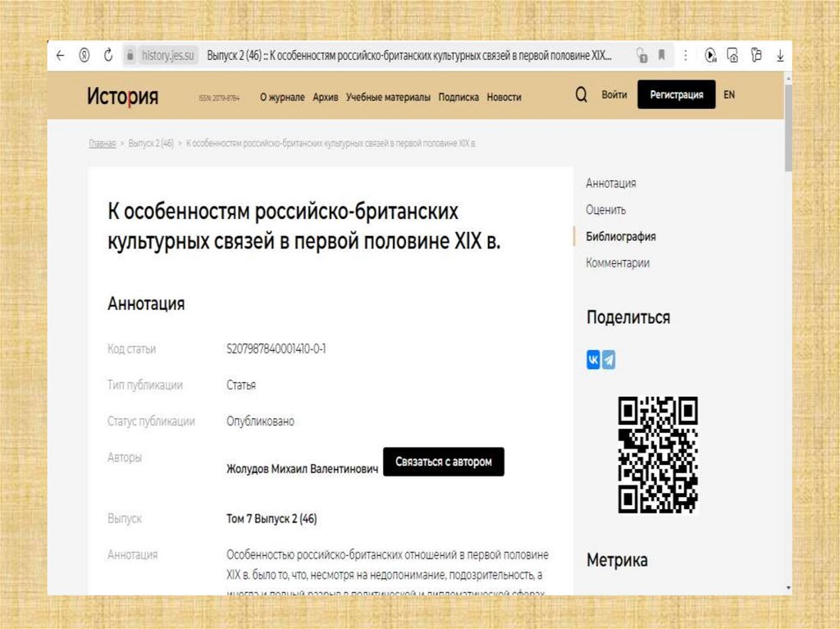
Task: Share the article via Telegram icon
Action: pyautogui.click(x=609, y=360)
